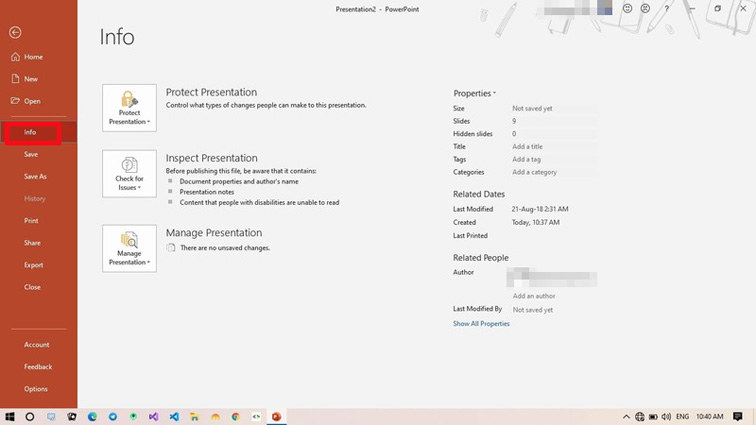Open Visual Studio purple icon on taskbar
756x425 pixels.
[153, 416]
